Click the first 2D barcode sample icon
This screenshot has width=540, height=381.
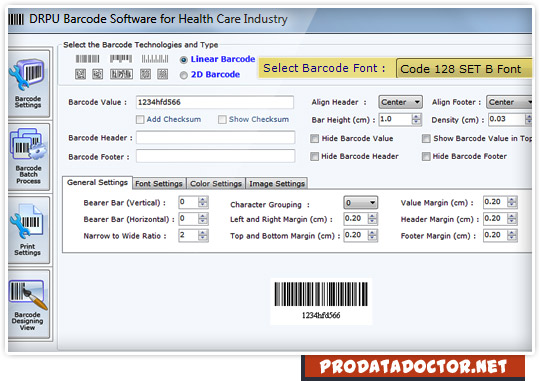pyautogui.click(x=81, y=74)
